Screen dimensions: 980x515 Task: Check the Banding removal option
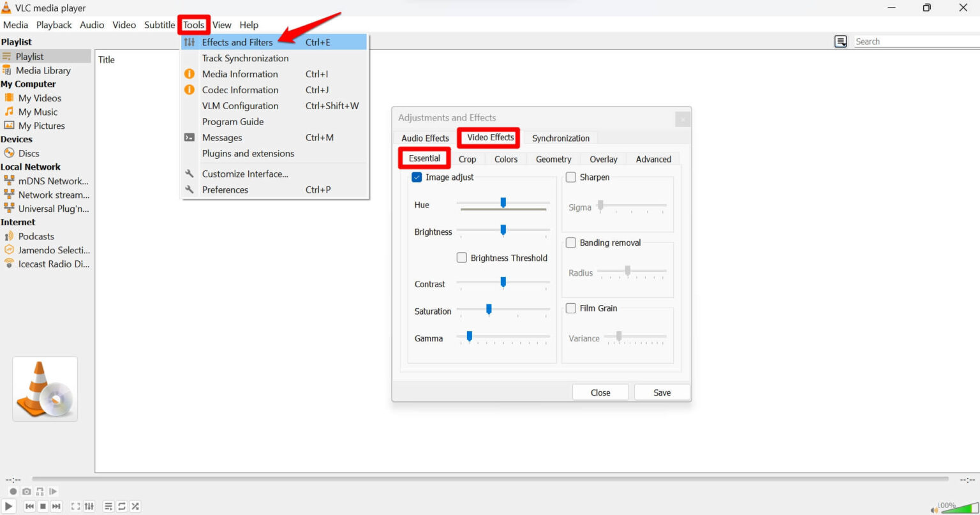(x=570, y=243)
